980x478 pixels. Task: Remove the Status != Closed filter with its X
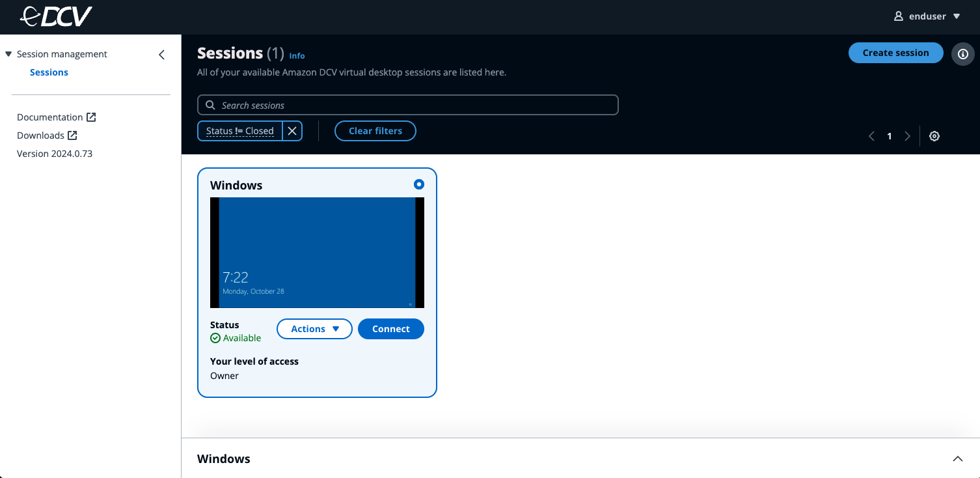[x=292, y=130]
